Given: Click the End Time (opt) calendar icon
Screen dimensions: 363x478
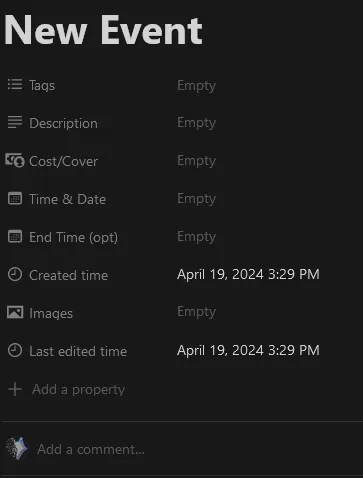Looking at the screenshot, I should click(15, 237).
